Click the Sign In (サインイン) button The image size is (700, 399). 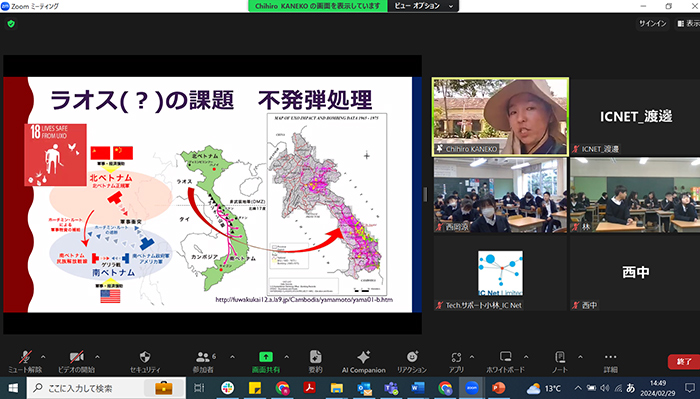pyautogui.click(x=653, y=23)
